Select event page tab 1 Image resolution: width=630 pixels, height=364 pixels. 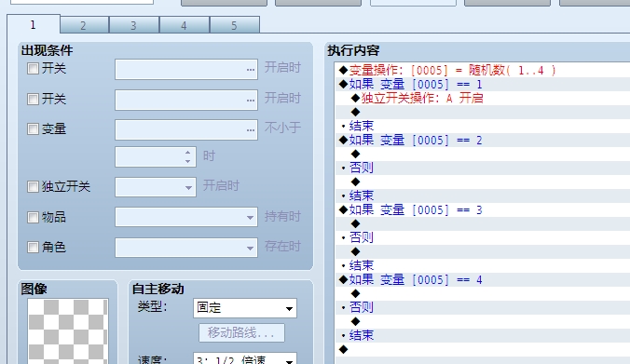click(34, 25)
